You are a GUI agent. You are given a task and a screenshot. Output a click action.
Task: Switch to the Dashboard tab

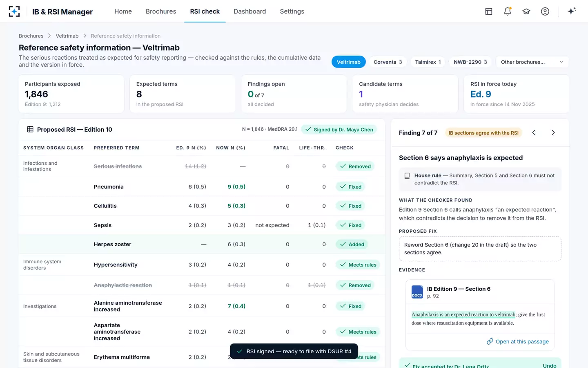tap(249, 11)
